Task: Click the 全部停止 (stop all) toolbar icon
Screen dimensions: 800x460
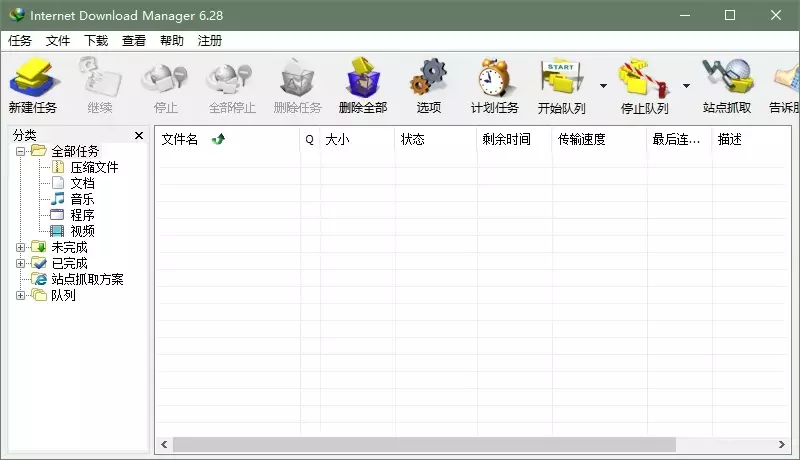Action: pyautogui.click(x=230, y=80)
